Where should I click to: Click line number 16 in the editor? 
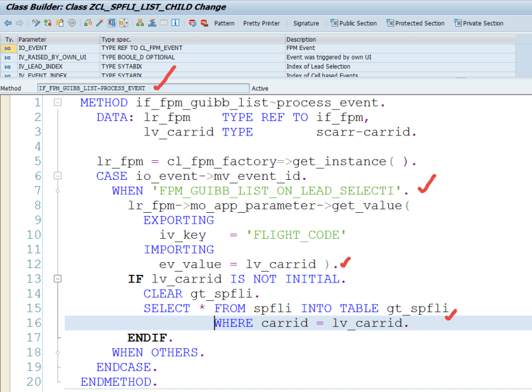[x=34, y=323]
